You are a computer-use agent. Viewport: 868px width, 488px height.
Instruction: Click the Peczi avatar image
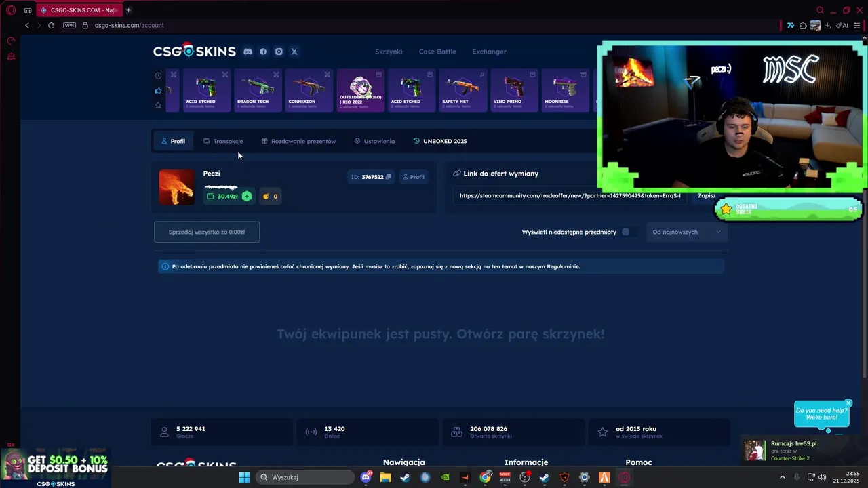point(176,187)
